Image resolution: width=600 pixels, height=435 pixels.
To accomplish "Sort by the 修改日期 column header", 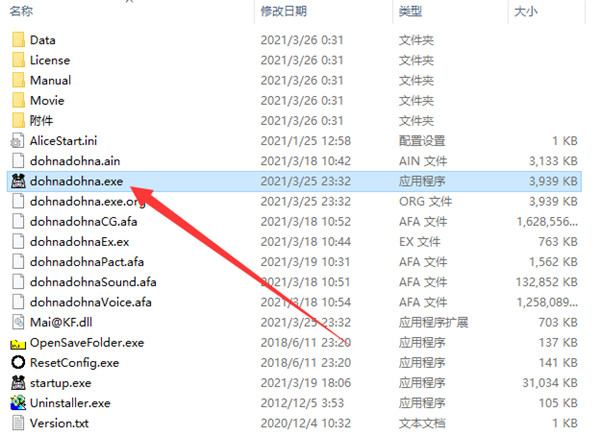I will point(284,11).
